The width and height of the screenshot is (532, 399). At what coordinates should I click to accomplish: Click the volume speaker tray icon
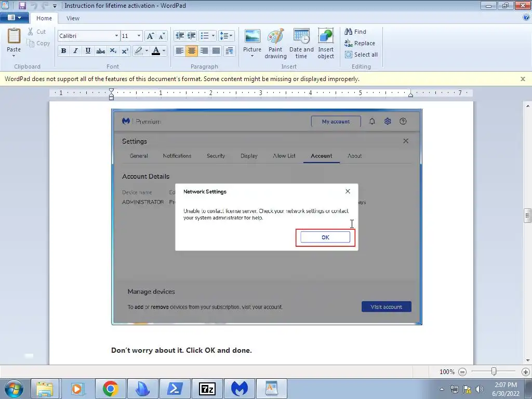[x=479, y=389]
